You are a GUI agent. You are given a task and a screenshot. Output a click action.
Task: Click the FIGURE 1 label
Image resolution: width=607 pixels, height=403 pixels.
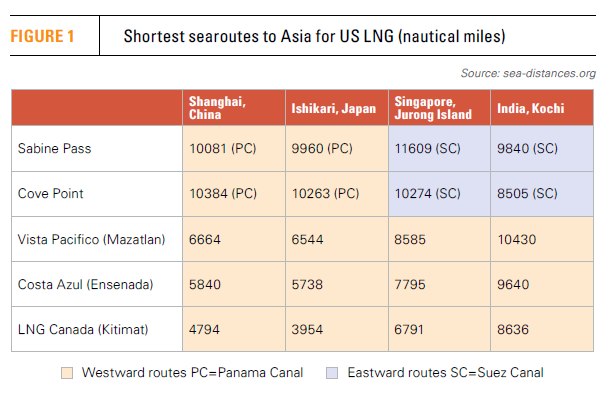click(x=43, y=37)
